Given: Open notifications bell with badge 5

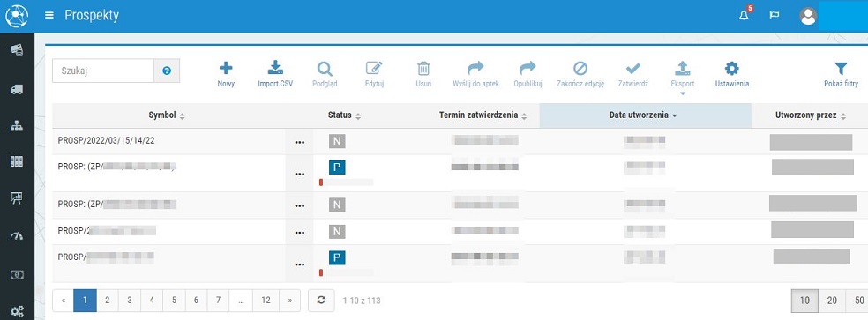Looking at the screenshot, I should (x=744, y=15).
